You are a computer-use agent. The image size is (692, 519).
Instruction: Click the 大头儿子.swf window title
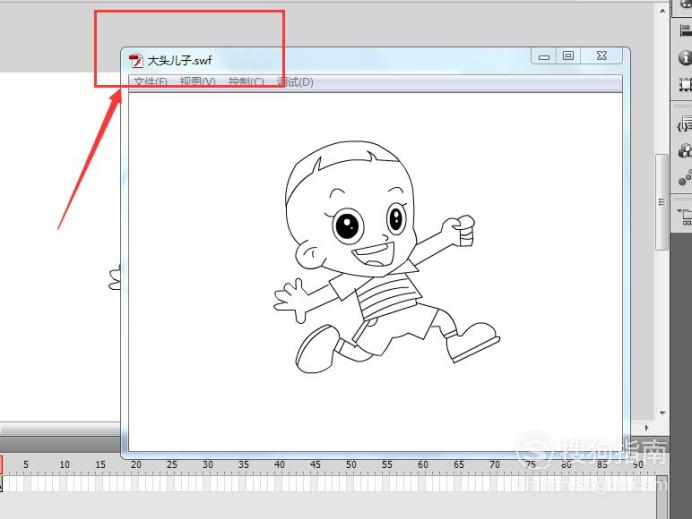(x=180, y=60)
